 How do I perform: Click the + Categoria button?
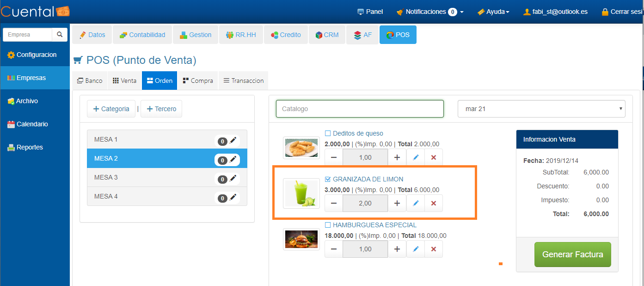pos(111,109)
